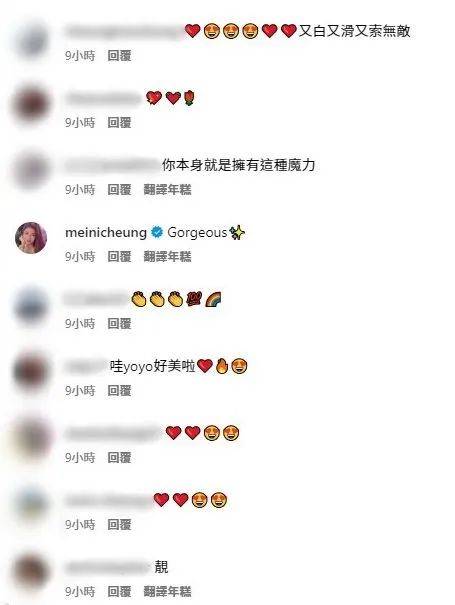The width and height of the screenshot is (455, 605).
Task: Click the avatar next to 哇yoyo好美啦
Action: (x=31, y=371)
